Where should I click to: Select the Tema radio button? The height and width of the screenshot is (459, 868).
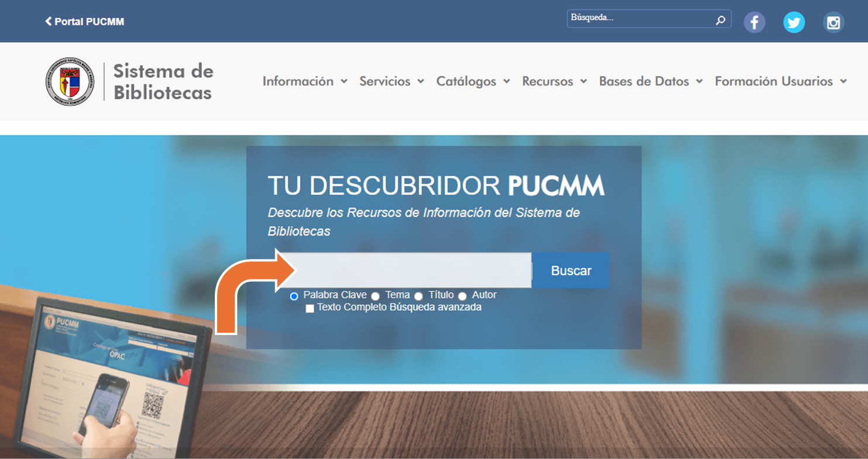[375, 296]
